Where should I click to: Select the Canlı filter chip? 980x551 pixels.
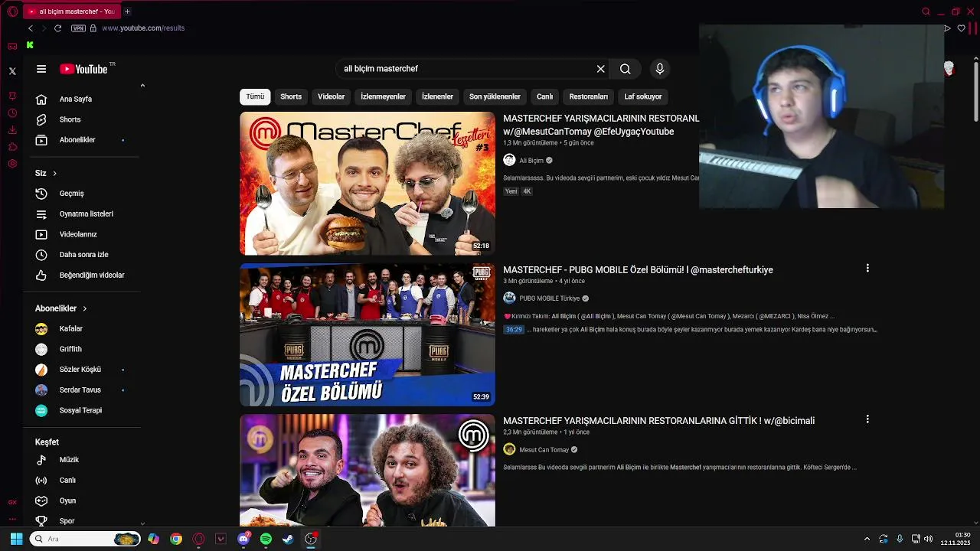(x=544, y=96)
